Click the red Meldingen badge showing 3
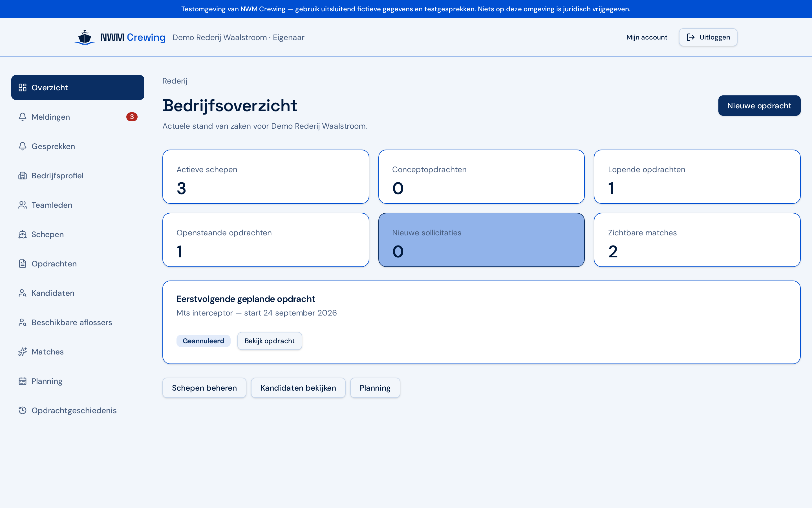 (x=132, y=117)
